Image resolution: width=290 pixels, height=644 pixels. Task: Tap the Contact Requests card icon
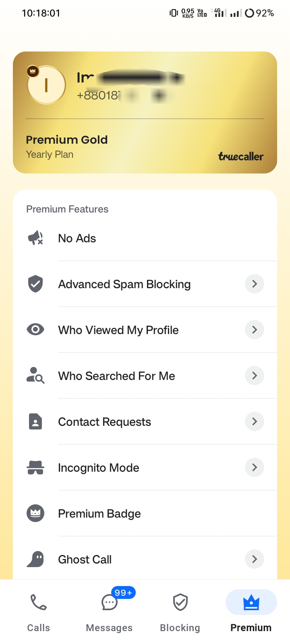click(x=35, y=421)
